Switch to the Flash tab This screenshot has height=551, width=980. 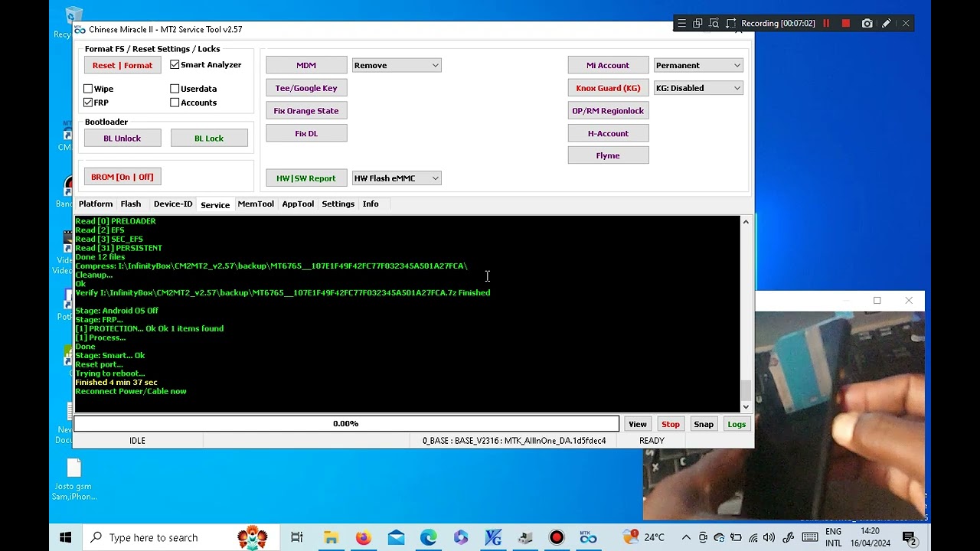tap(130, 204)
